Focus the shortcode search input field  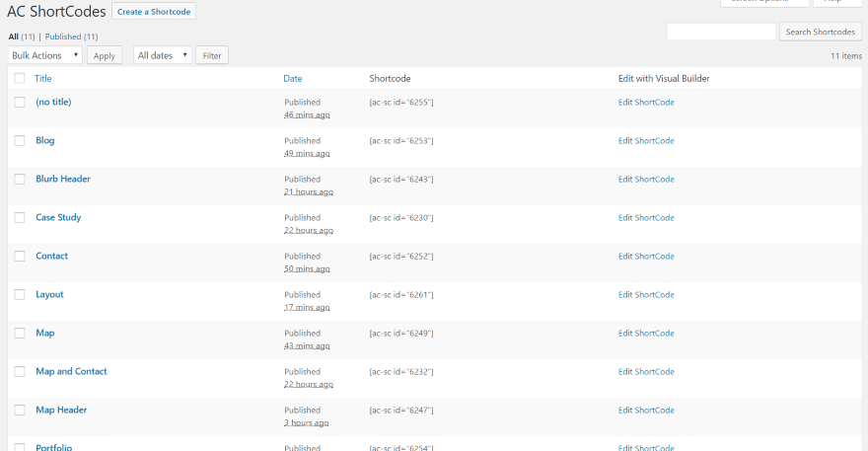coord(721,32)
